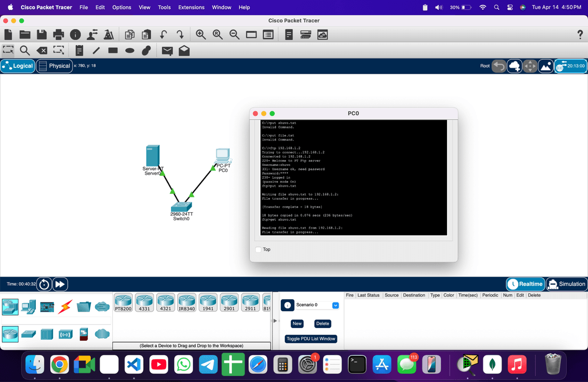
Task: Open the Extensions menu
Action: [191, 7]
